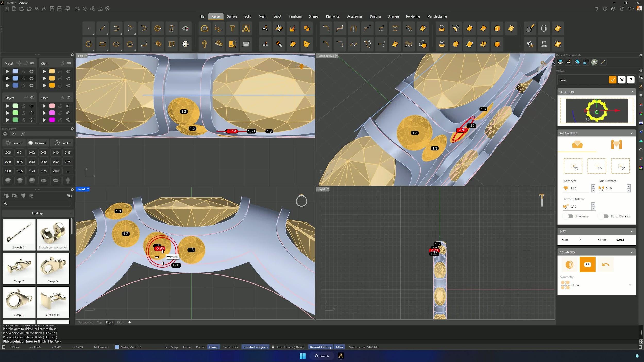Image resolution: width=644 pixels, height=362 pixels.
Task: Click the Record History status button
Action: pos(321,347)
